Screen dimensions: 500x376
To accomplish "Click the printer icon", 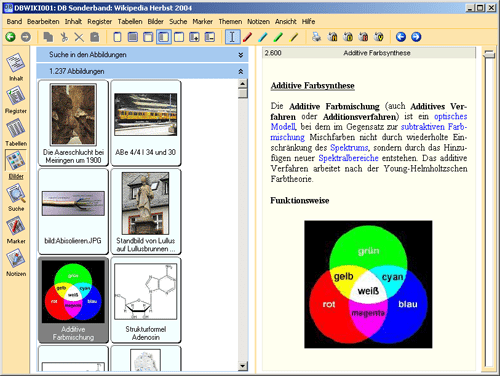I will pyautogui.click(x=316, y=37).
